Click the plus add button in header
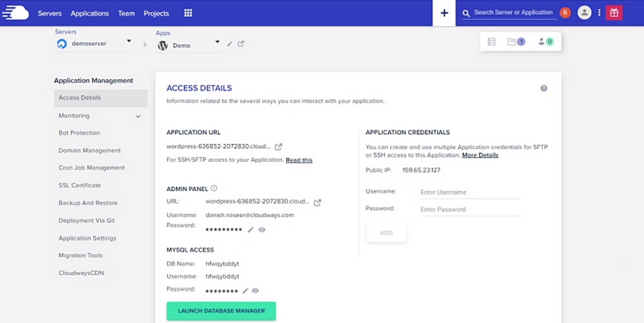This screenshot has width=644, height=323. coord(444,13)
